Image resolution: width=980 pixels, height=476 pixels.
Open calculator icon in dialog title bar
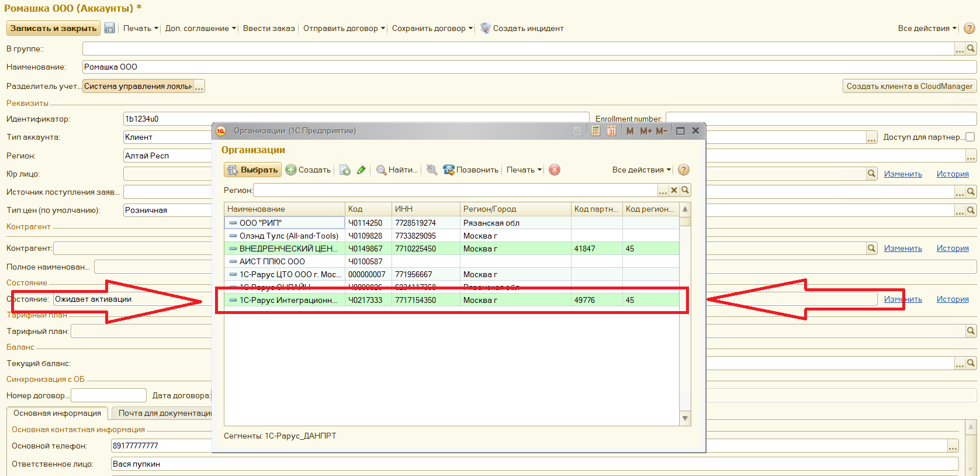click(595, 131)
